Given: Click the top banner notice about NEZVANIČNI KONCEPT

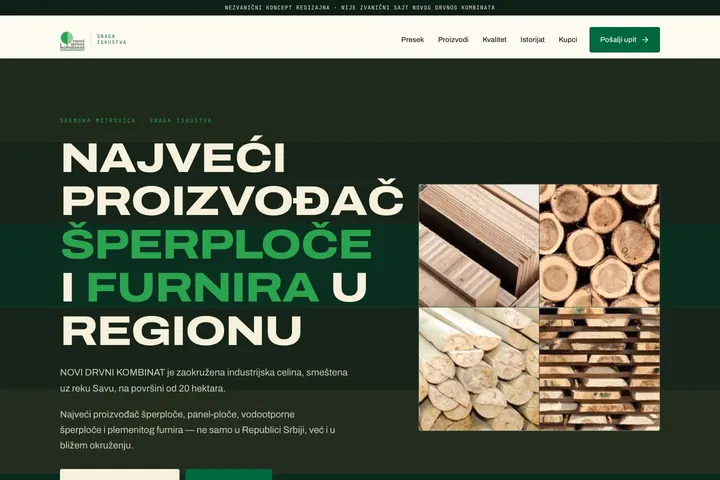Looking at the screenshot, I should pyautogui.click(x=360, y=7).
